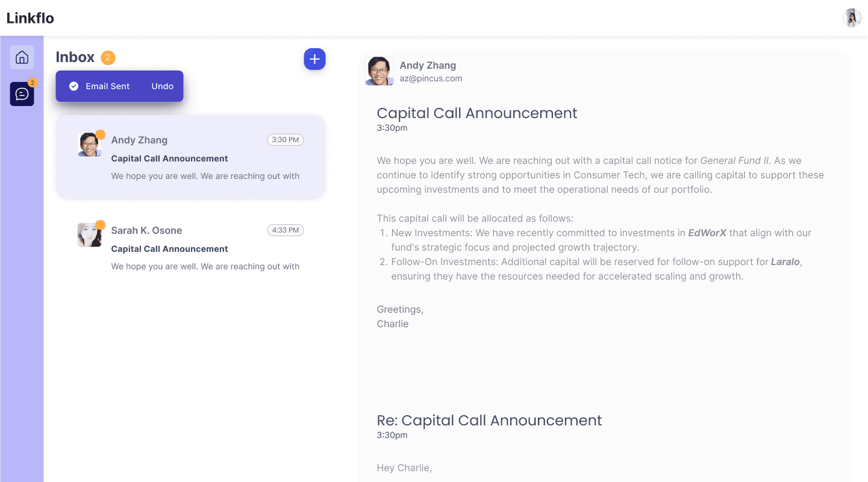
Task: Click Andy Zhang's avatar in message header
Action: pyautogui.click(x=379, y=71)
